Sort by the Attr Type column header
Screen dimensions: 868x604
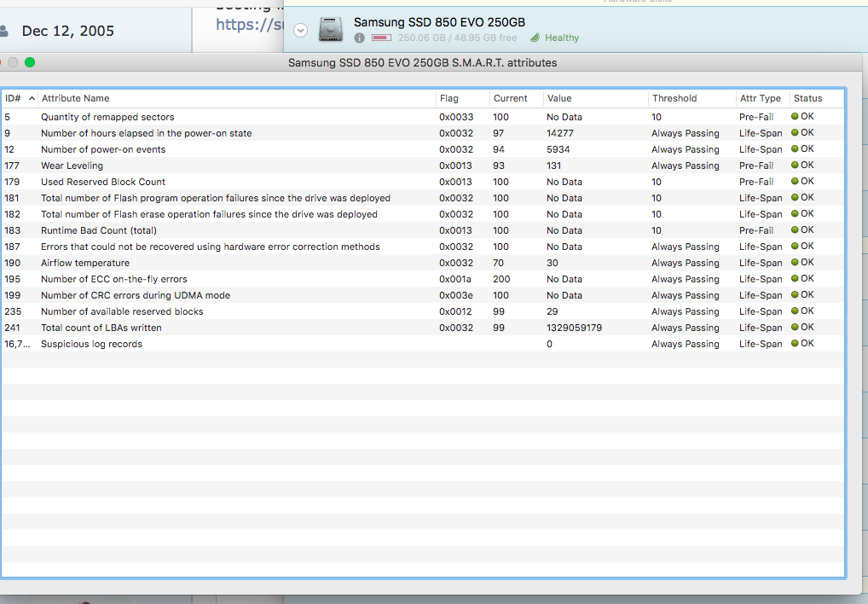(763, 98)
